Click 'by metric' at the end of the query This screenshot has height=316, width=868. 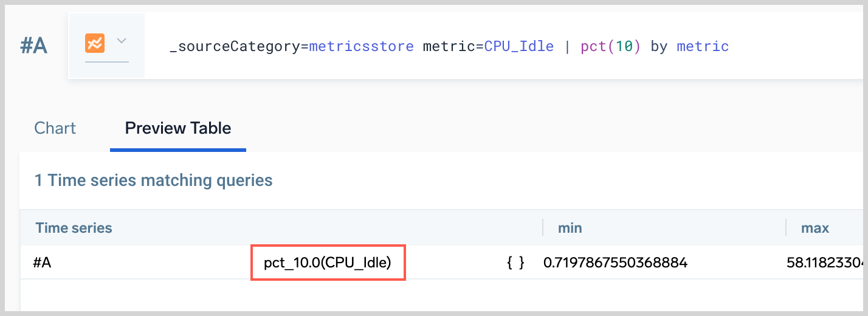(x=689, y=46)
